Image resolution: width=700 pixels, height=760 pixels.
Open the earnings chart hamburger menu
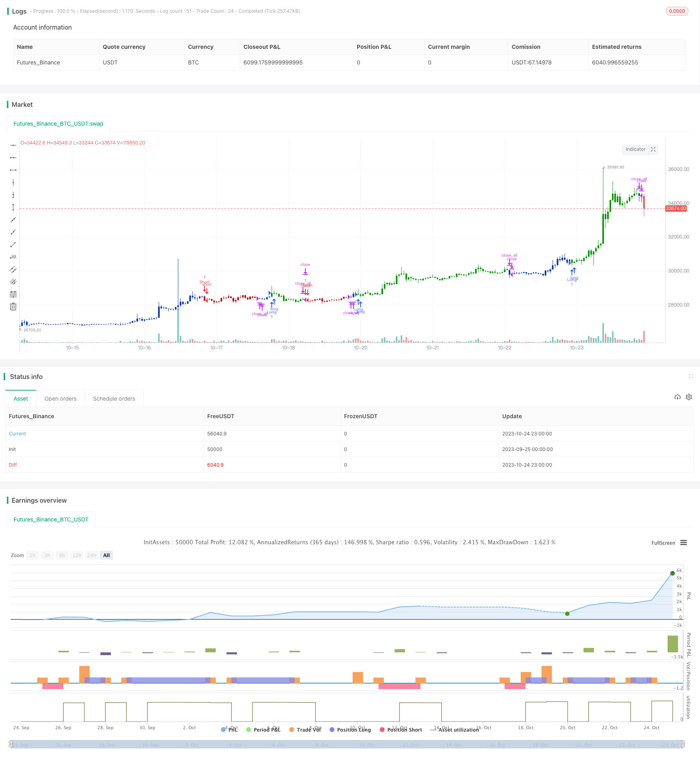point(684,543)
